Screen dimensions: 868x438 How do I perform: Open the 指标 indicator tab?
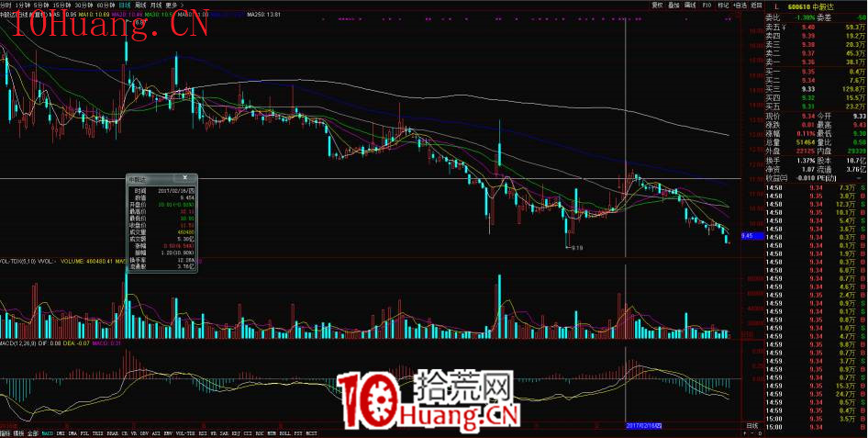[x=5, y=432]
